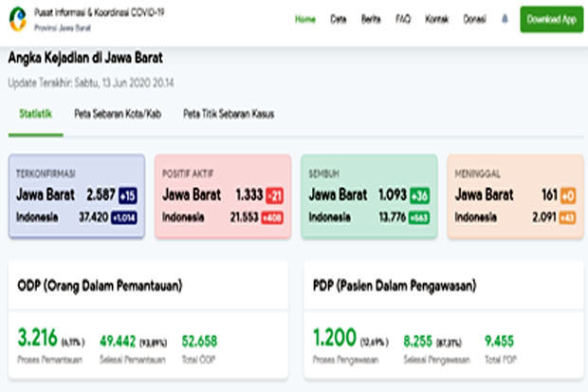Click the ODP (Orang Dalam Pemantauan) heading

tap(100, 286)
